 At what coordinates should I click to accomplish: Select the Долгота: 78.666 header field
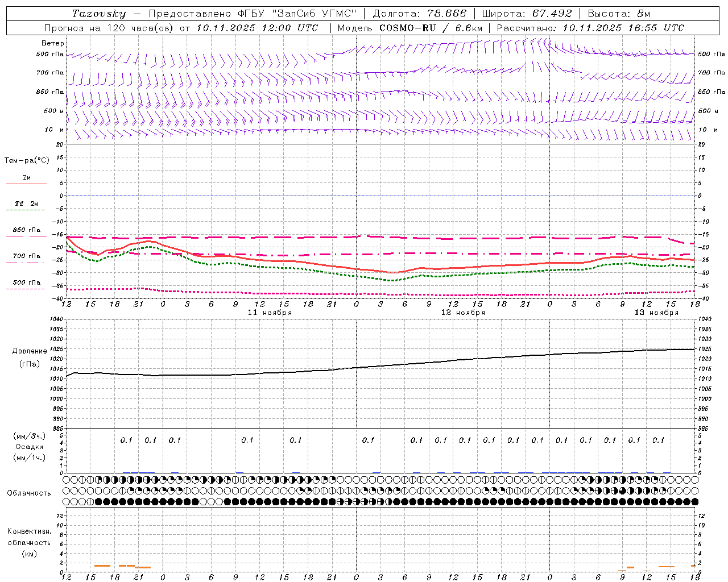click(419, 14)
